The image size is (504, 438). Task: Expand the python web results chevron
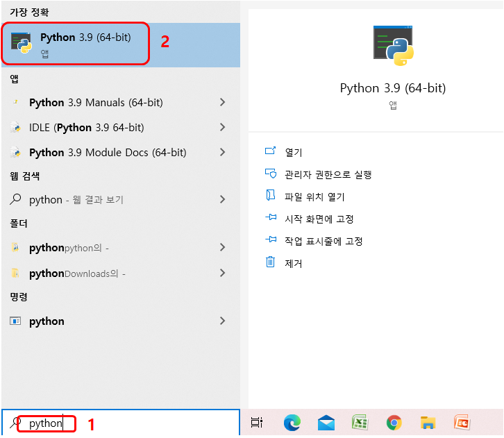[x=222, y=199]
